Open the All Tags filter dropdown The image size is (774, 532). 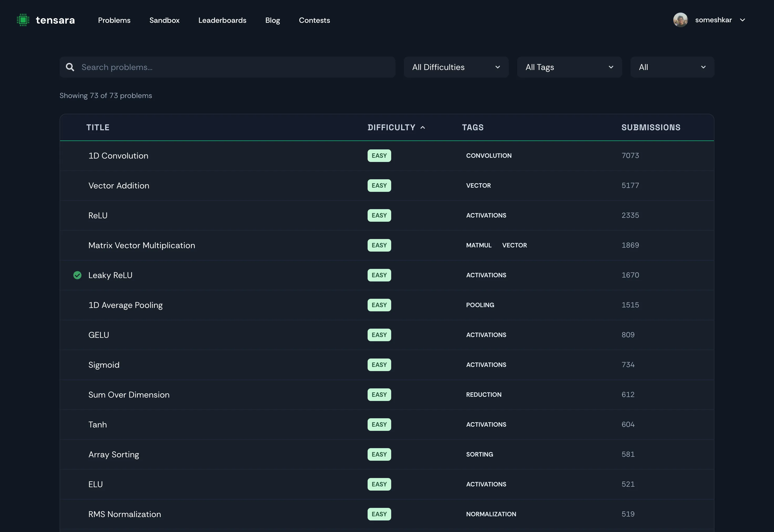click(x=569, y=67)
